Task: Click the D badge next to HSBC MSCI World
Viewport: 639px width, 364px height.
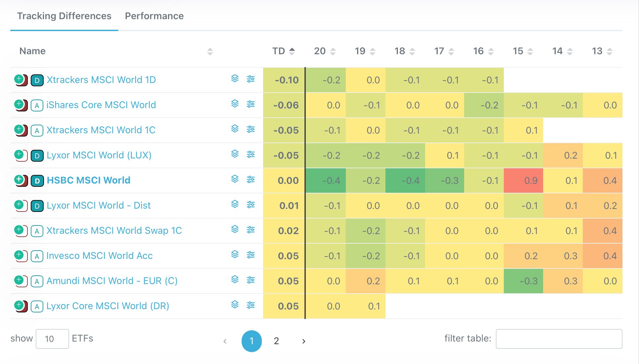Action: (37, 181)
